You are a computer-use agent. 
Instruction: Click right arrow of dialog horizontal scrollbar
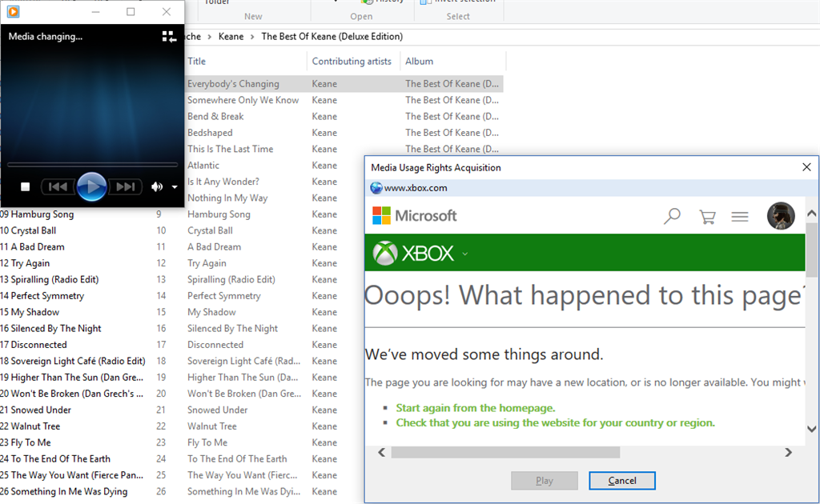[788, 452]
